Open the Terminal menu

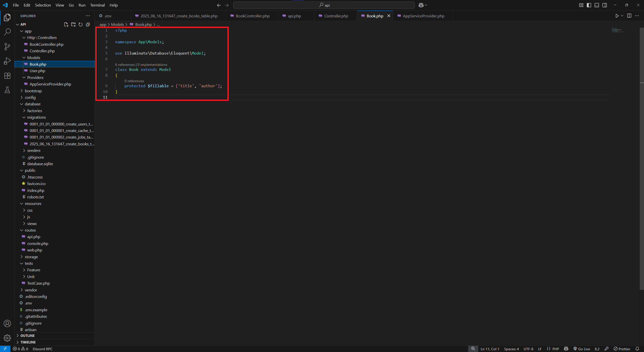(97, 5)
